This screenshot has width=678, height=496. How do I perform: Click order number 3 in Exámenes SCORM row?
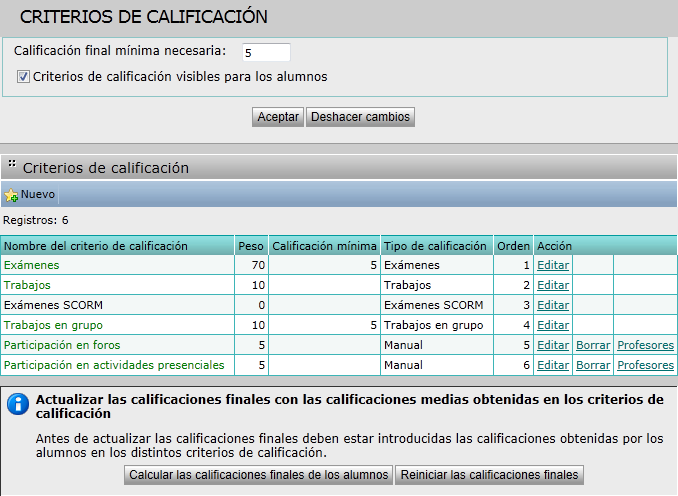(526, 305)
